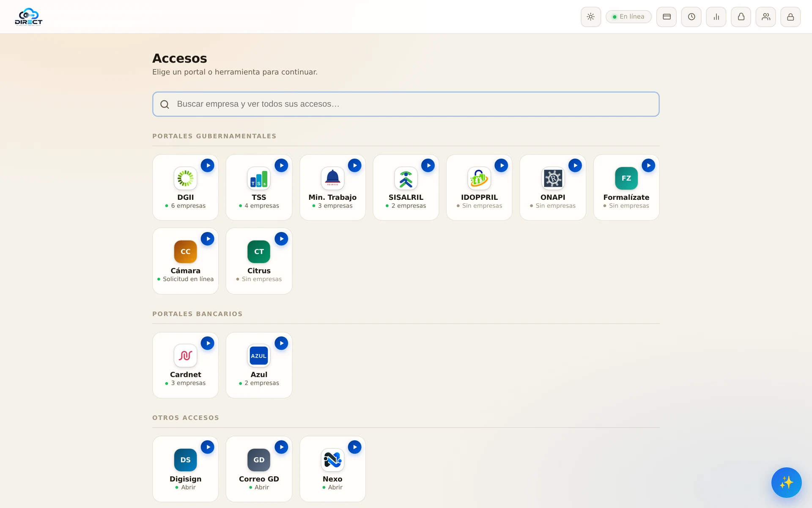This screenshot has height=508, width=812.
Task: Open the Digisign DS icon
Action: coord(186,460)
